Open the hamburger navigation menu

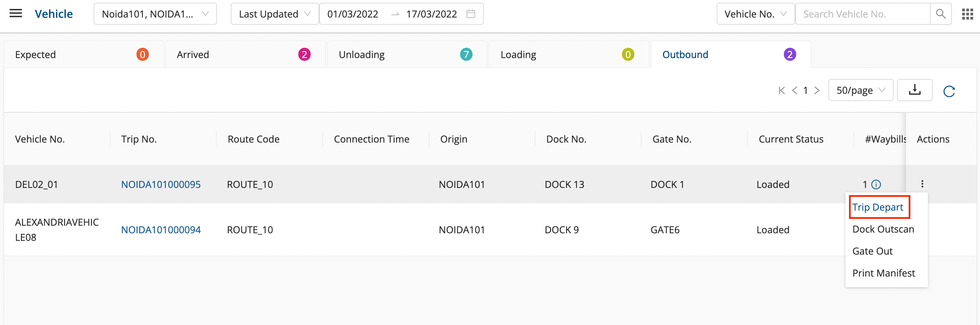pyautogui.click(x=15, y=14)
